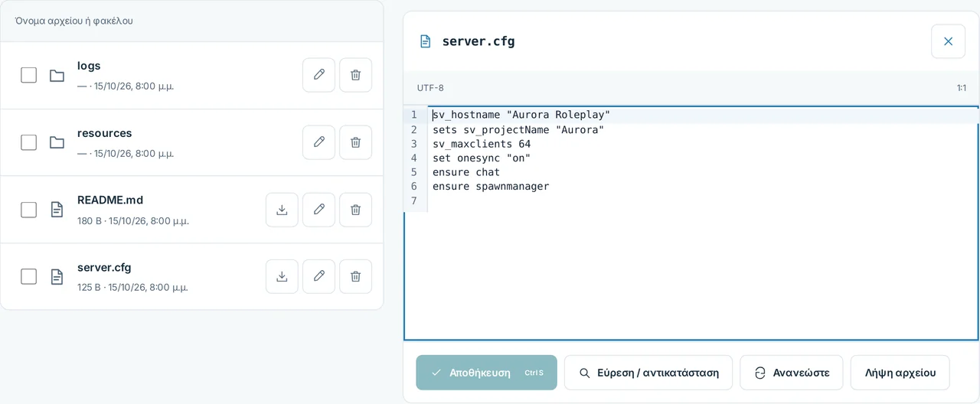Click the set onesync "on" line

[482, 158]
